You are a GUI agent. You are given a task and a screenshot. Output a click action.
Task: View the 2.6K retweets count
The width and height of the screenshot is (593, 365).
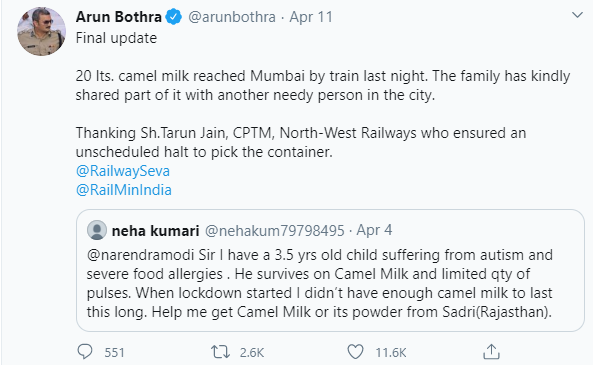(x=252, y=353)
